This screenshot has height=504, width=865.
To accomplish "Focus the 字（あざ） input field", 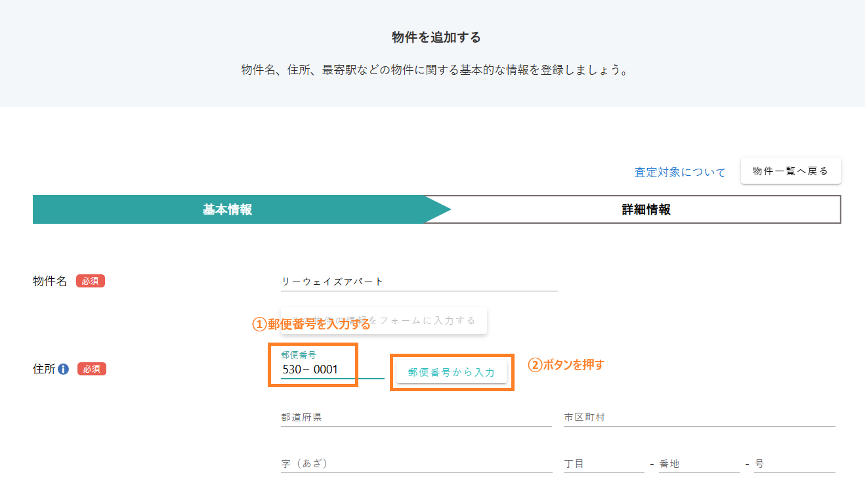I will (416, 464).
